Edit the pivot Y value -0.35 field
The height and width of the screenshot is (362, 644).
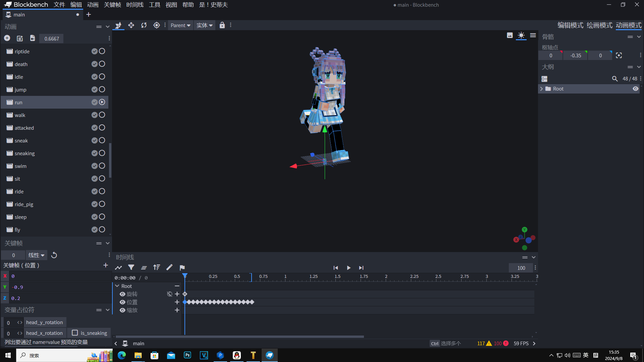(576, 55)
